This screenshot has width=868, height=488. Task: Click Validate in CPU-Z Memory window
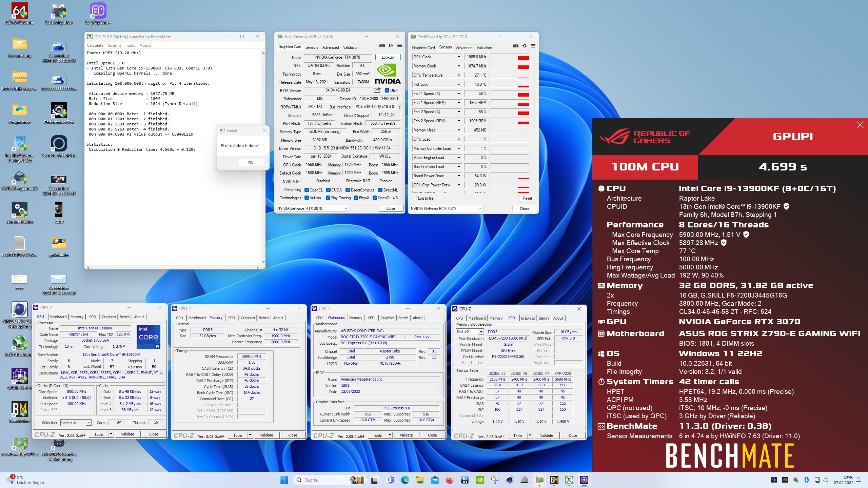267,435
